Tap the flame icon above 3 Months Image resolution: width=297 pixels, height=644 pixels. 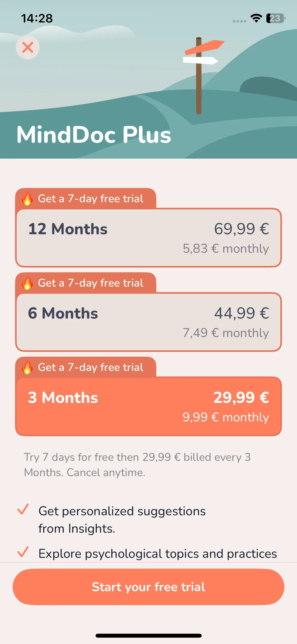(27, 367)
